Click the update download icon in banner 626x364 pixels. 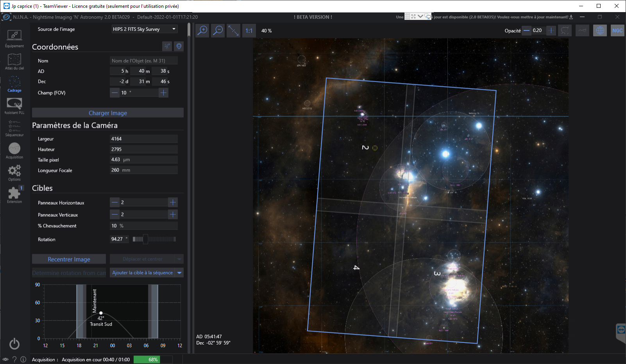(571, 17)
